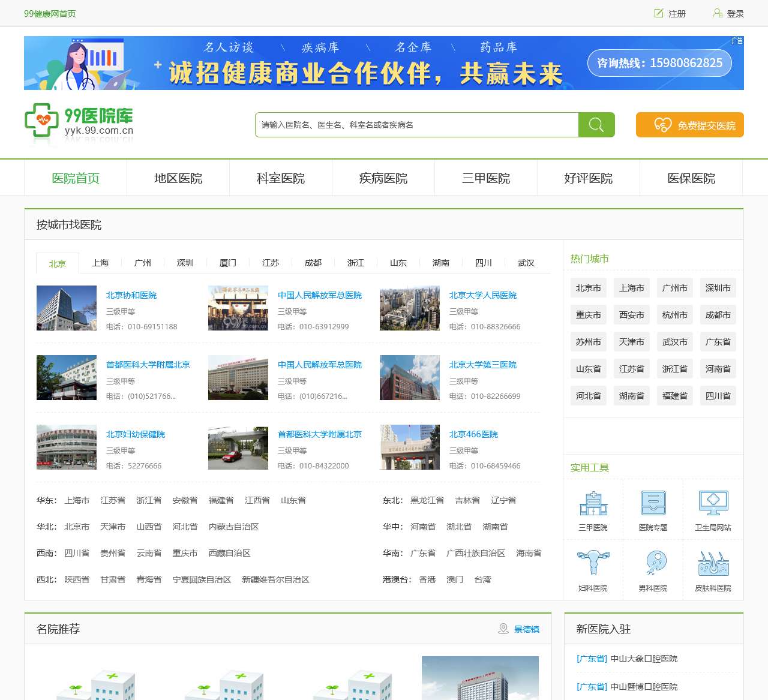Screen dimensions: 768x700
Task: Click the 99医院库 logo
Action: (78, 122)
